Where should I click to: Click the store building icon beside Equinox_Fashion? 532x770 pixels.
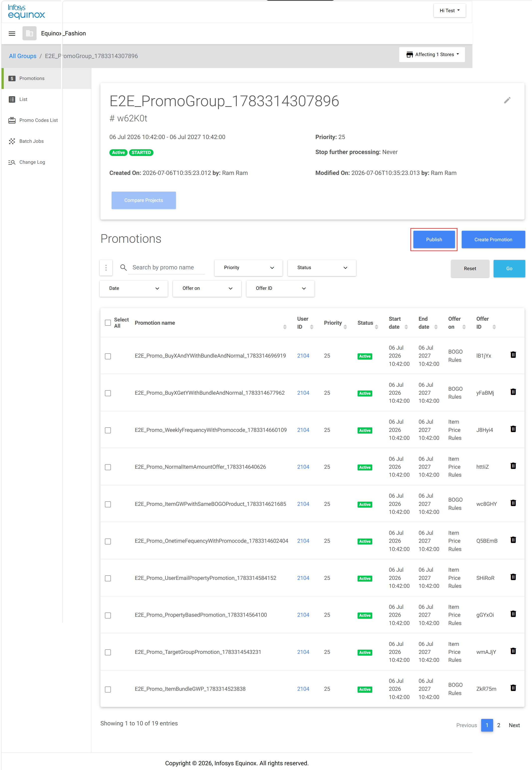click(29, 33)
